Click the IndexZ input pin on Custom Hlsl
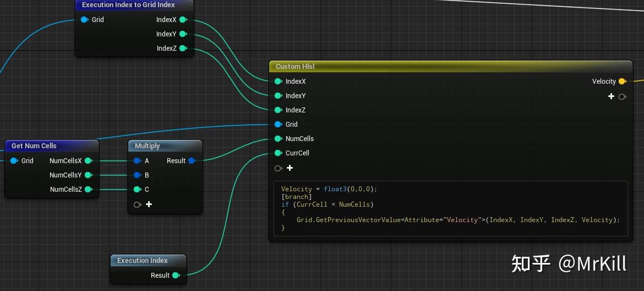Screen dimensions: 644x291 [x=278, y=110]
